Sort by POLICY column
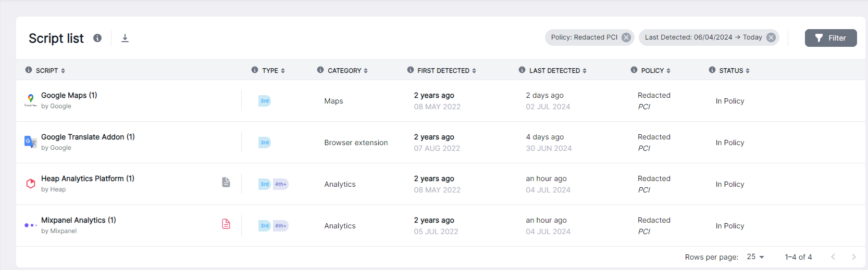 (x=668, y=71)
